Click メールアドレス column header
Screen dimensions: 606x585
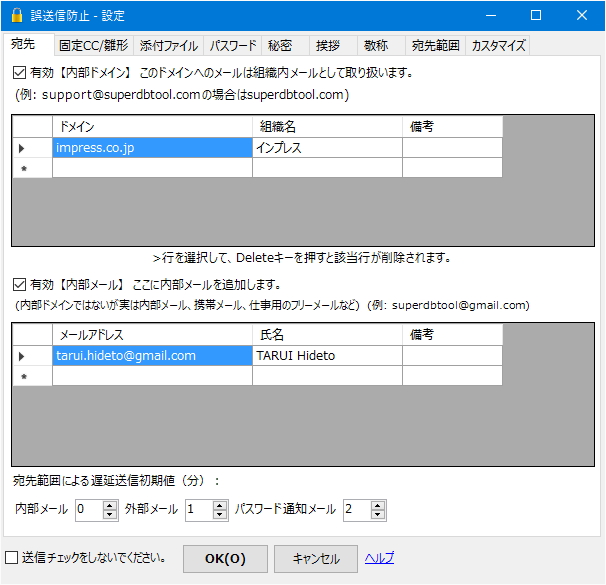tap(152, 334)
